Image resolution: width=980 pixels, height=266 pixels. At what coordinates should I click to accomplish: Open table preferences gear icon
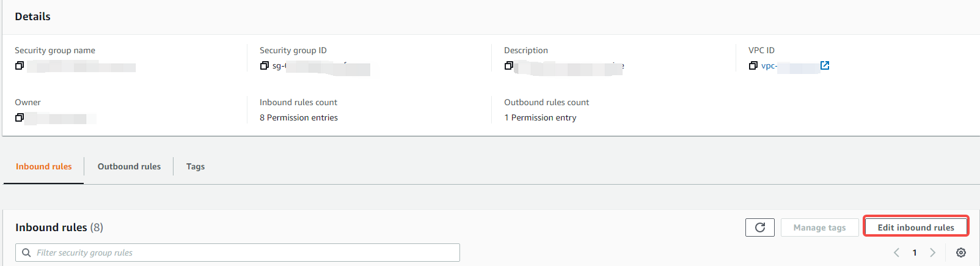click(x=961, y=253)
